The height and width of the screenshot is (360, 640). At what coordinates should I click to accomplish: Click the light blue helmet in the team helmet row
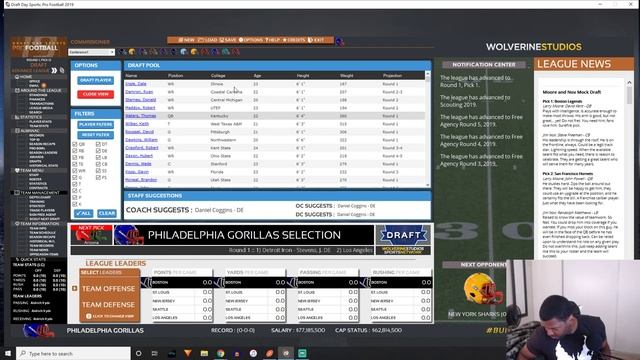[x=184, y=52]
